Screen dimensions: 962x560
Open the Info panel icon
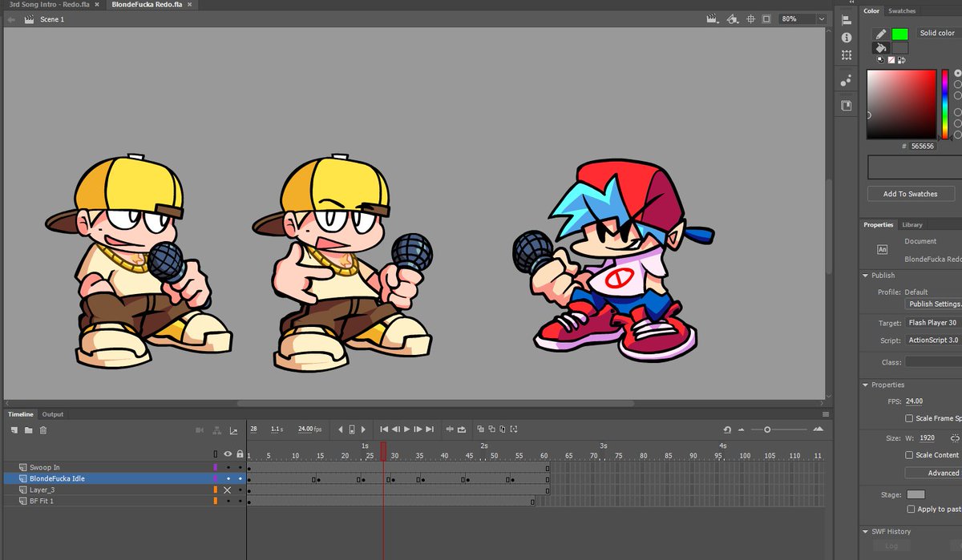[847, 38]
